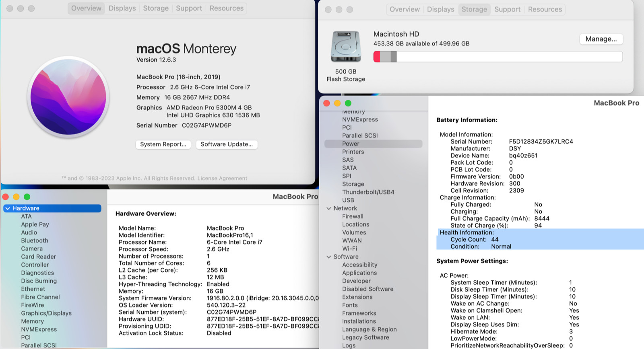Open Resources tab in macOS Monterey window
This screenshot has width=644, height=349.
pos(227,8)
